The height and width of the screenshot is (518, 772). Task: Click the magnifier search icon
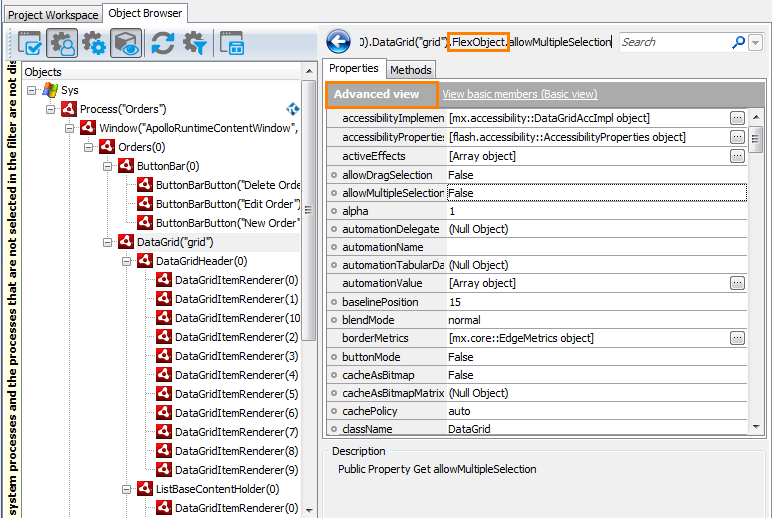[739, 42]
